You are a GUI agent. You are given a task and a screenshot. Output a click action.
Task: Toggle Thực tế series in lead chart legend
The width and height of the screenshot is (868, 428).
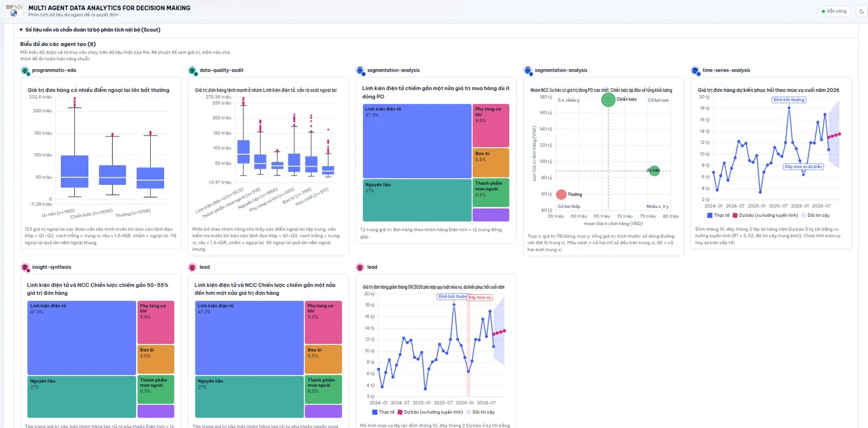point(383,412)
